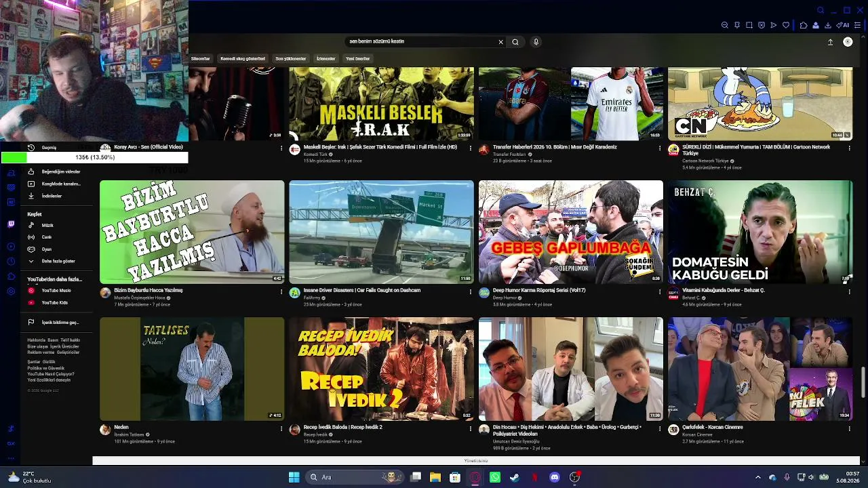Select the Yeni öneriler filter chip
This screenshot has height=488, width=868.
tap(358, 59)
